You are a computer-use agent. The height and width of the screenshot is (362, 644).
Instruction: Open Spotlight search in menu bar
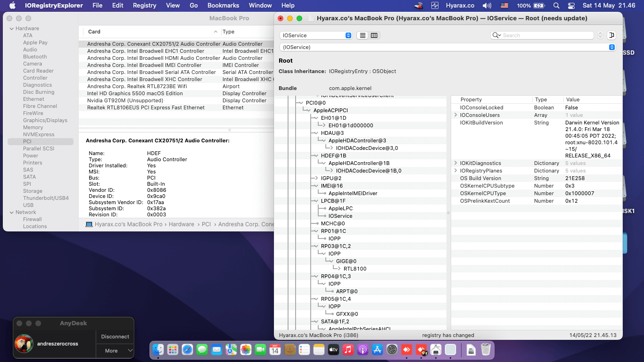coord(556,6)
